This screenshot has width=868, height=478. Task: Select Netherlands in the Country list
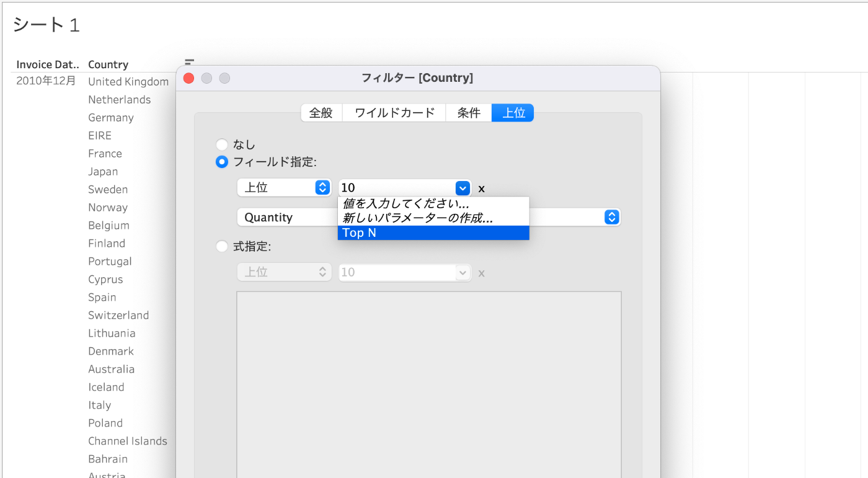119,100
